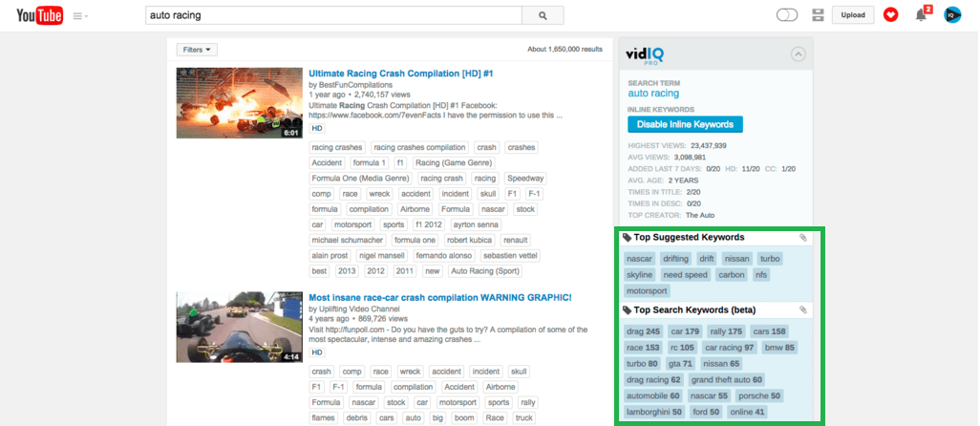Select the motorsport suggested keyword
The image size is (980, 426).
click(x=647, y=291)
